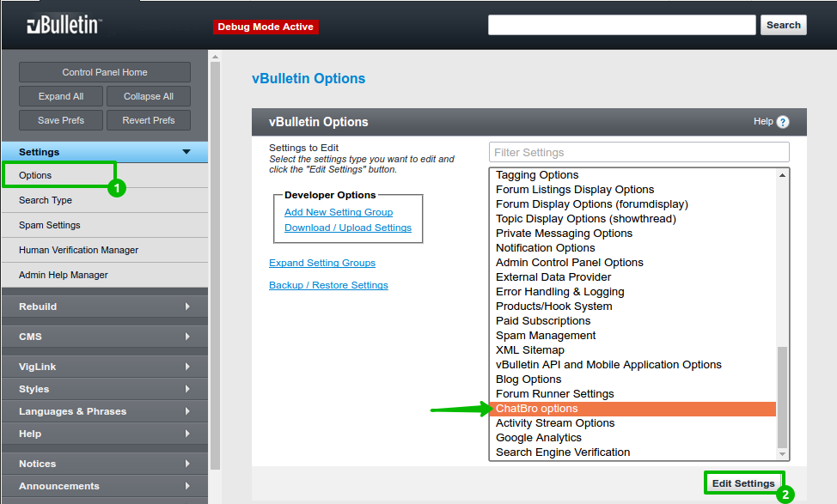837x504 pixels.
Task: Click the Expand Setting Groups link
Action: tap(322, 263)
